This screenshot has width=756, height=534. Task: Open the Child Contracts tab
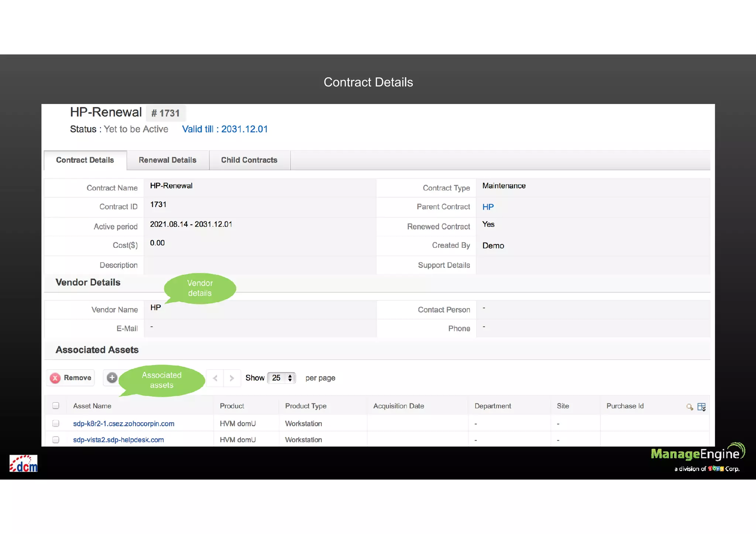click(x=249, y=160)
